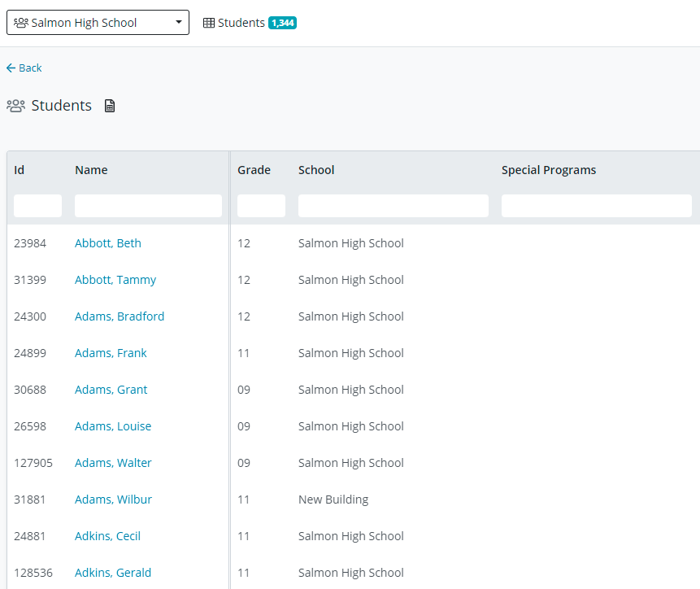This screenshot has width=700, height=589.
Task: Focus the Grade filter field
Action: tap(261, 206)
